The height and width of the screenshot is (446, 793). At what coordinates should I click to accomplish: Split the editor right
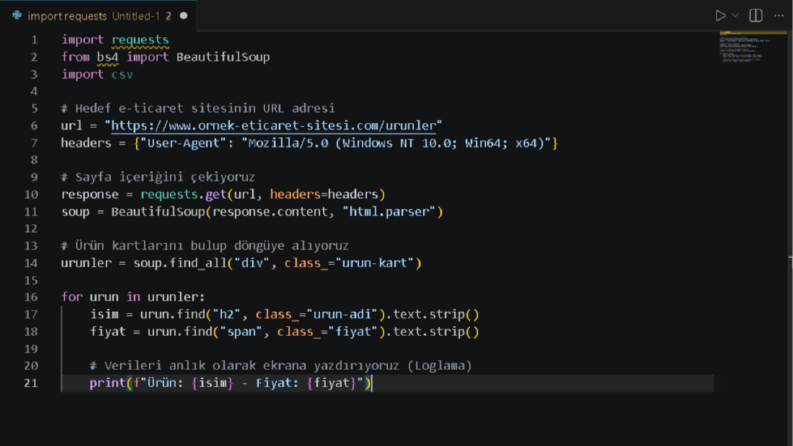[756, 16]
